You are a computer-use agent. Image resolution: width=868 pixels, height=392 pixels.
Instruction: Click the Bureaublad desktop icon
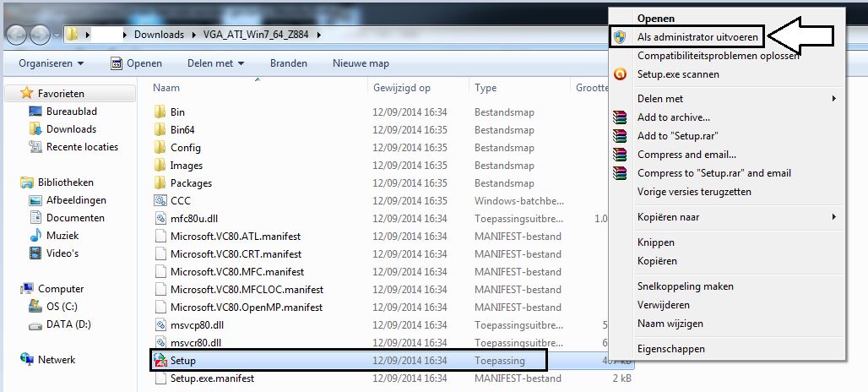click(x=35, y=112)
